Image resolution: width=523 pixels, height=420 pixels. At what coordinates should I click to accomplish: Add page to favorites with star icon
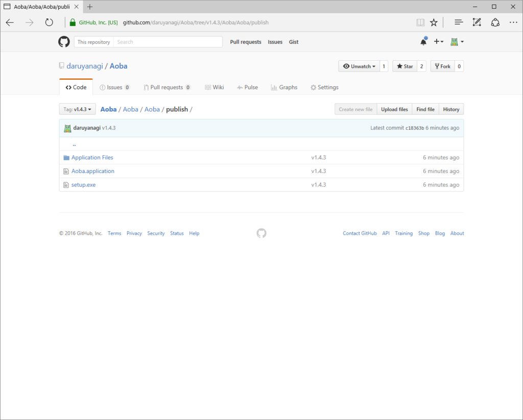pos(434,22)
